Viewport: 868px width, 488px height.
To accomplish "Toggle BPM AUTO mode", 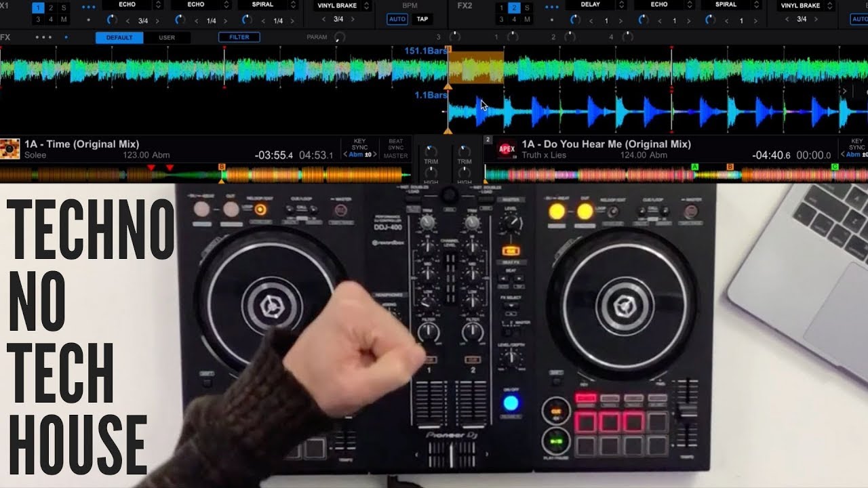I will (x=397, y=19).
